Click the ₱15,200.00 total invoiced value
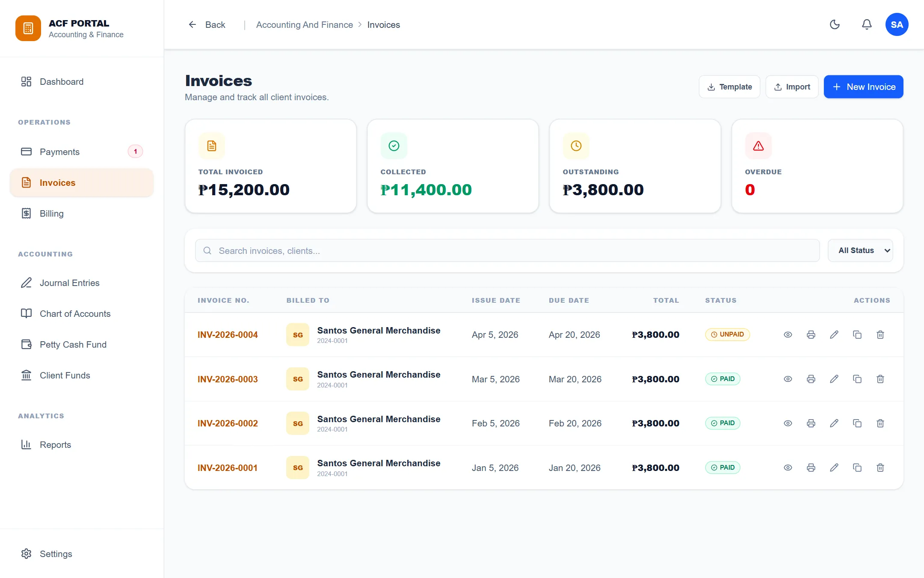The height and width of the screenshot is (578, 924). pyautogui.click(x=244, y=190)
